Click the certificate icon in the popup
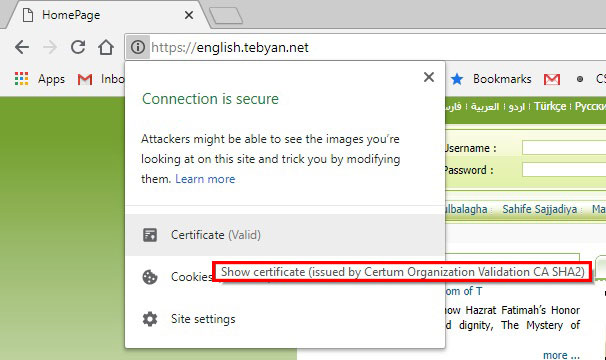 click(150, 235)
